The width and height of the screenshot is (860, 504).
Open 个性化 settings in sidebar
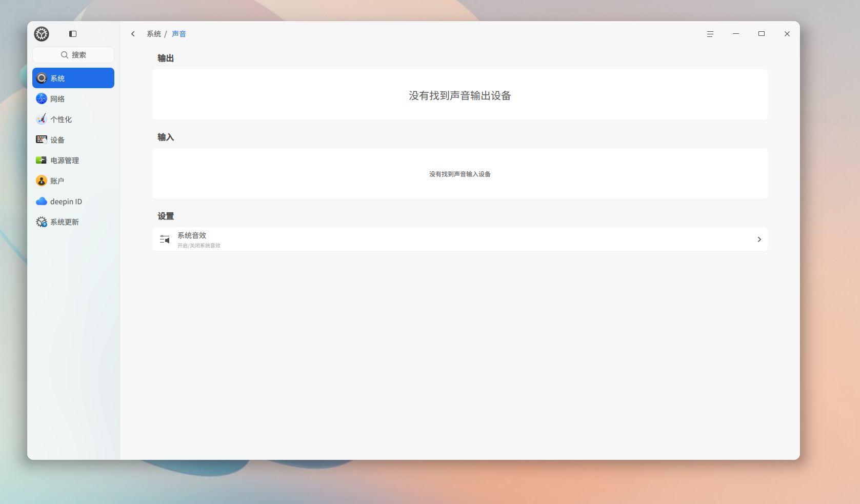[x=73, y=119]
